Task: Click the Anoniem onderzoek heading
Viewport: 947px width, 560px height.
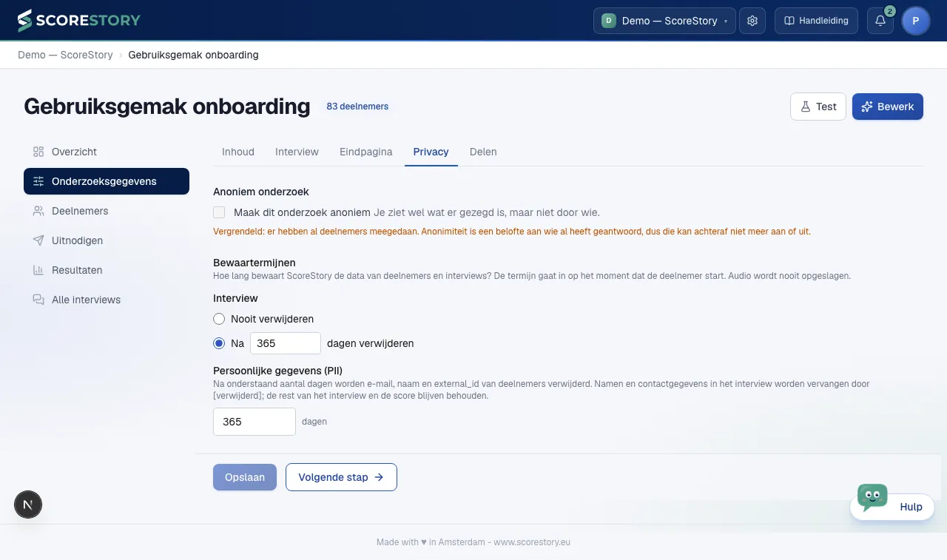Action: click(261, 192)
